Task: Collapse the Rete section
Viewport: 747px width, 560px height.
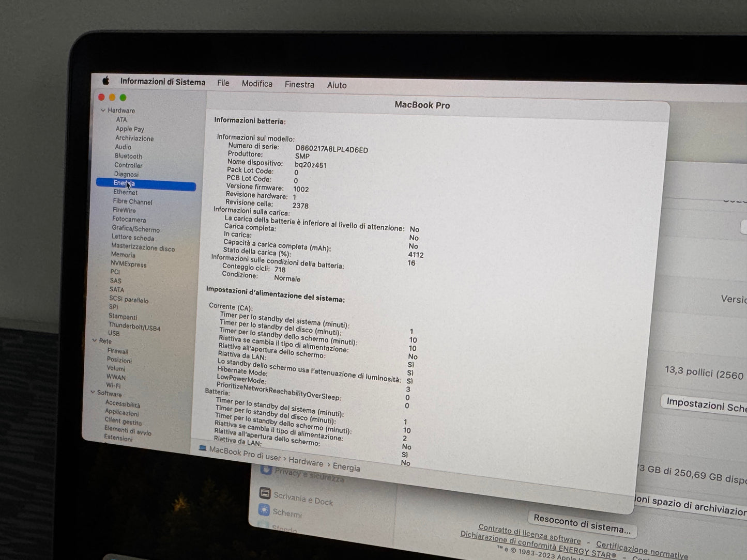Action: [95, 340]
